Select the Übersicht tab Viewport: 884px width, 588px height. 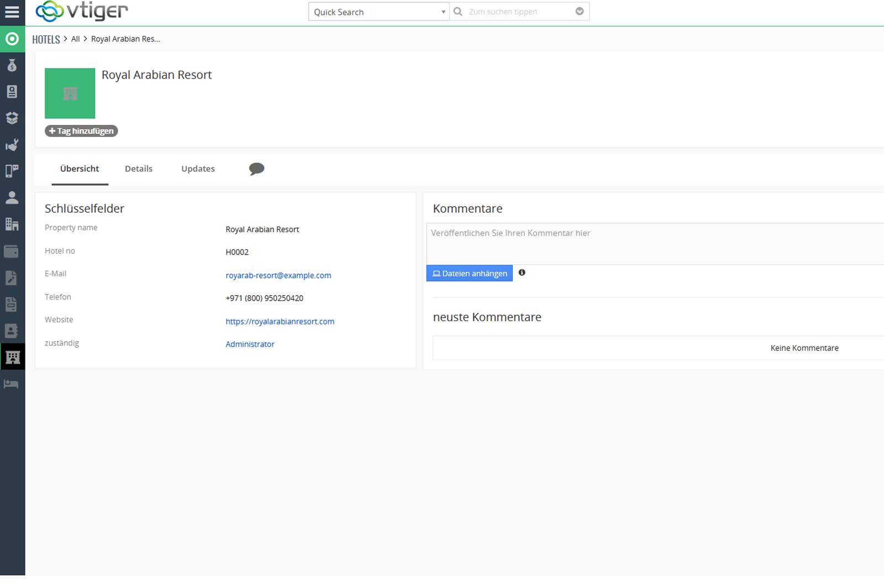pos(80,169)
